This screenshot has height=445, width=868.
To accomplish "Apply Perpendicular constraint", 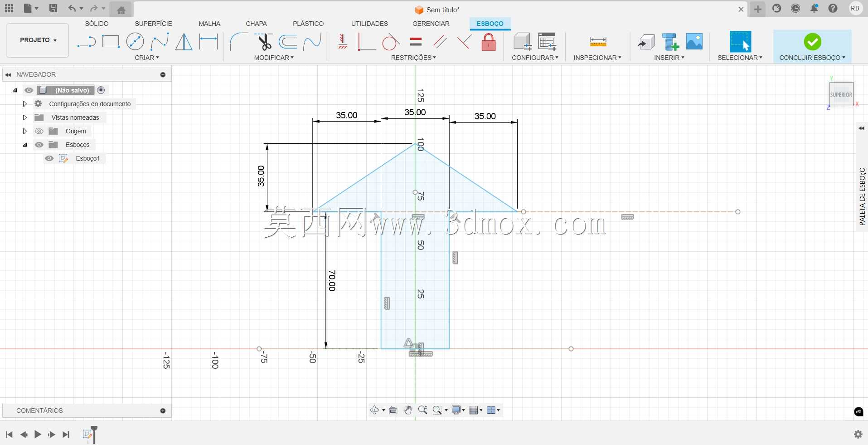I will [x=367, y=42].
